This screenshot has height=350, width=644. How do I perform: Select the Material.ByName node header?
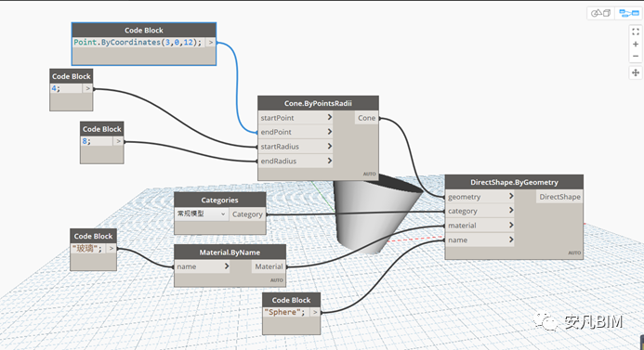click(230, 253)
